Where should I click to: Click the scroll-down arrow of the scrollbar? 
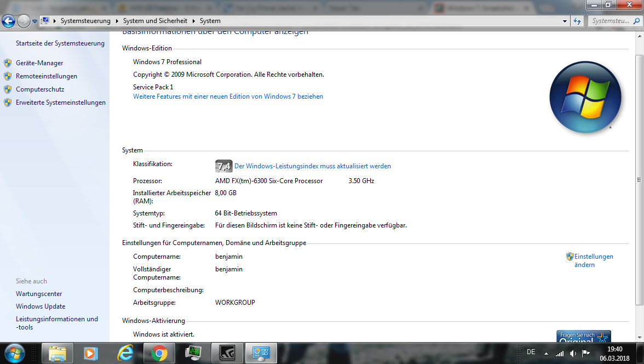tap(640, 337)
